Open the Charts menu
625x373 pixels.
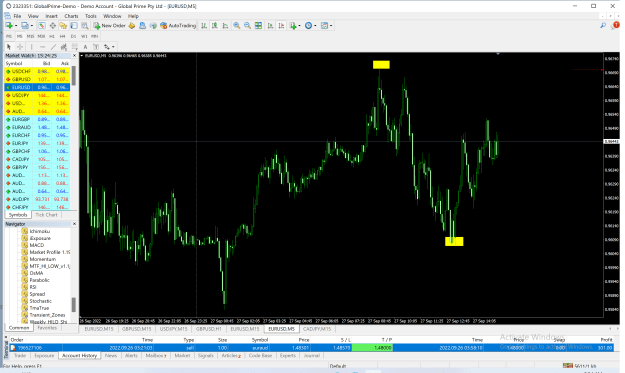(x=71, y=16)
